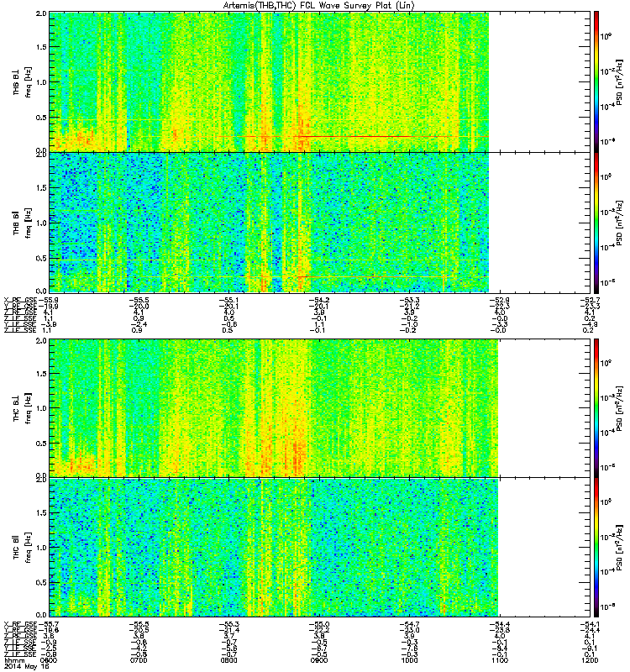630x672 pixels.
Task: Click the 0800 time tick label
Action: (x=228, y=660)
